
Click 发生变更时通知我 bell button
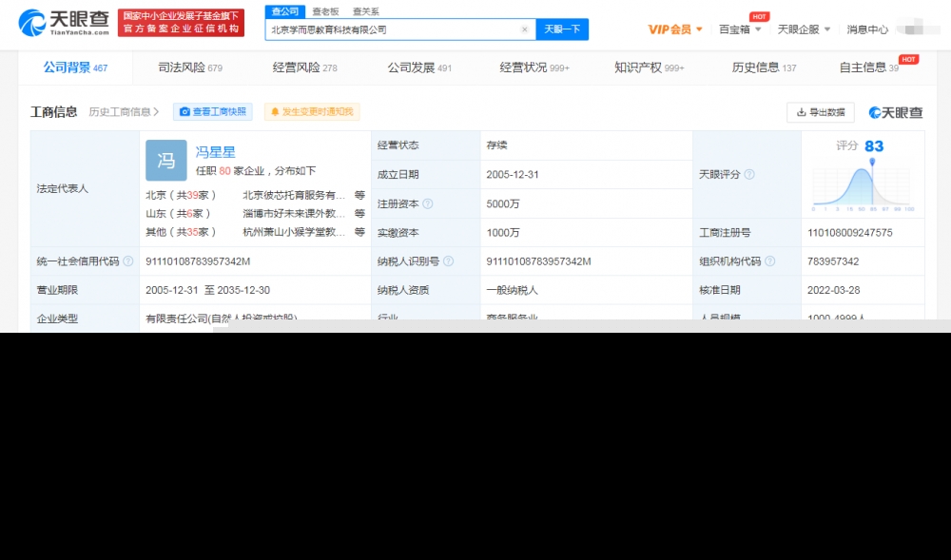click(x=312, y=111)
